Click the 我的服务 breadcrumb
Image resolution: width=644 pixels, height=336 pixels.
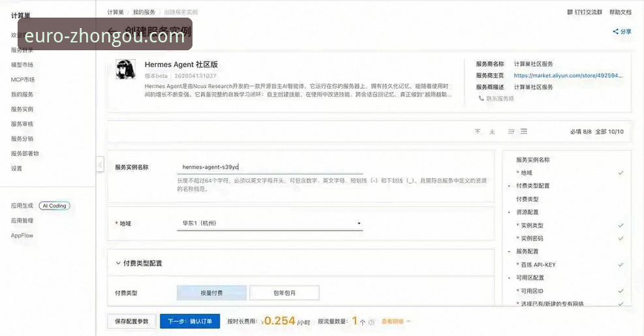tap(144, 12)
